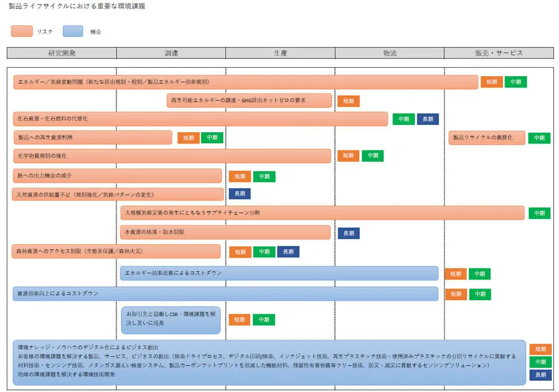The width and height of the screenshot is (559, 392).
Task: Click the 再生可能エネルギーの調達 risk bar
Action: [249, 101]
